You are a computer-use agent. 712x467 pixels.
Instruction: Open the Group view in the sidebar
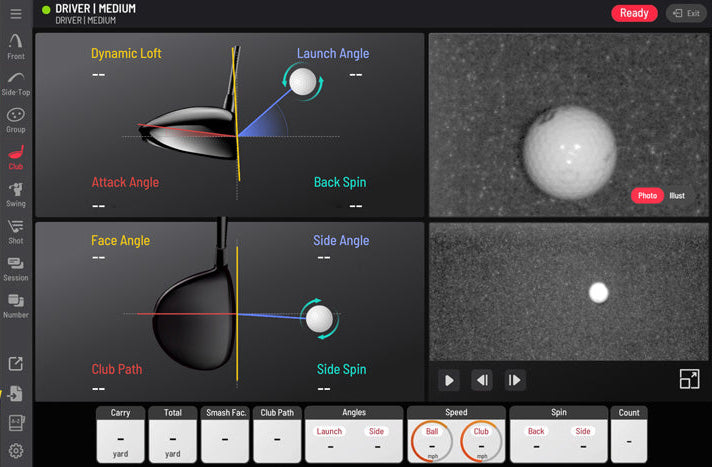(16, 118)
